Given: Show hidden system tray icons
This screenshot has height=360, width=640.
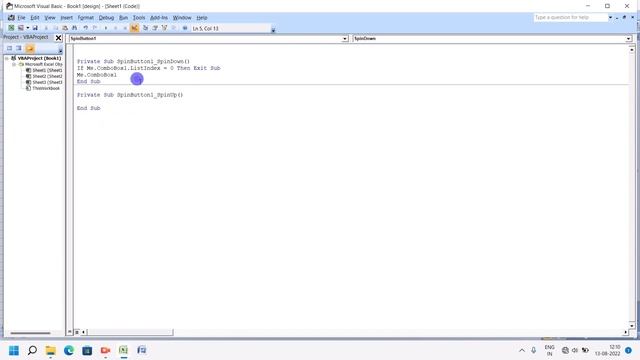Looking at the screenshot, I should [x=522, y=350].
